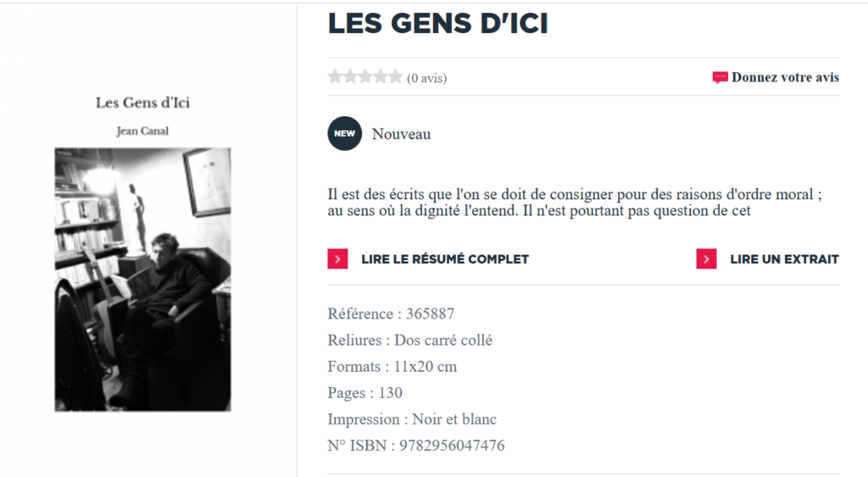Click the red chevron beside Lire un extrait
The width and height of the screenshot is (868, 477).
706,259
